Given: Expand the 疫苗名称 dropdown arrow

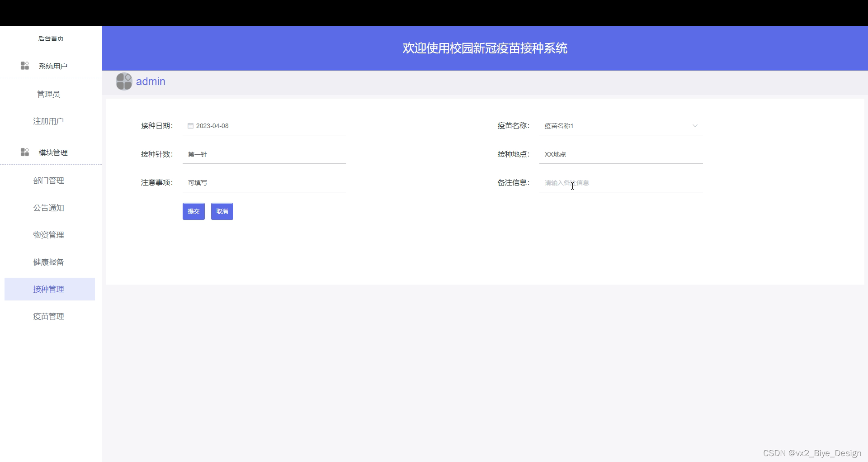Looking at the screenshot, I should tap(695, 126).
